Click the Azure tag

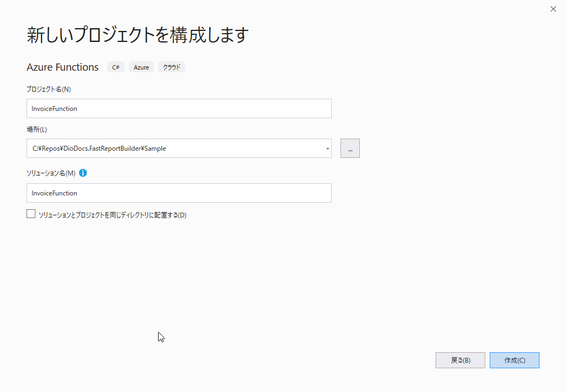(141, 67)
